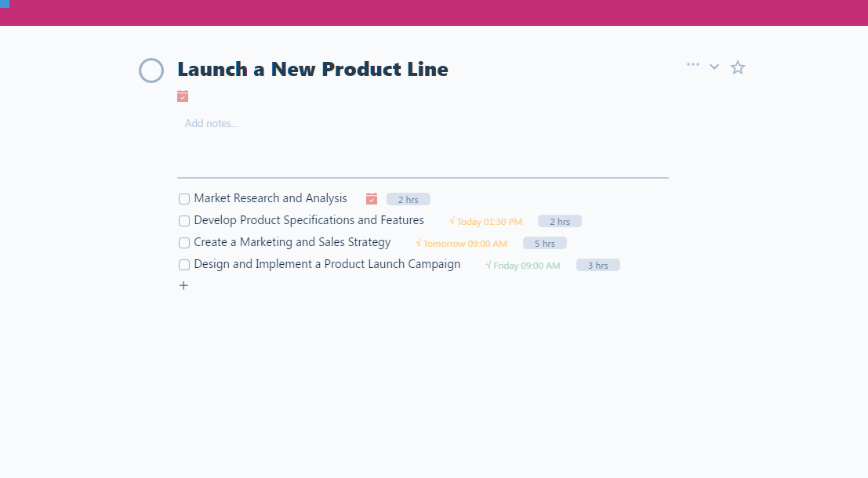The width and height of the screenshot is (868, 478).
Task: Check Create a Marketing and Sales Strategy checkbox
Action: (184, 243)
